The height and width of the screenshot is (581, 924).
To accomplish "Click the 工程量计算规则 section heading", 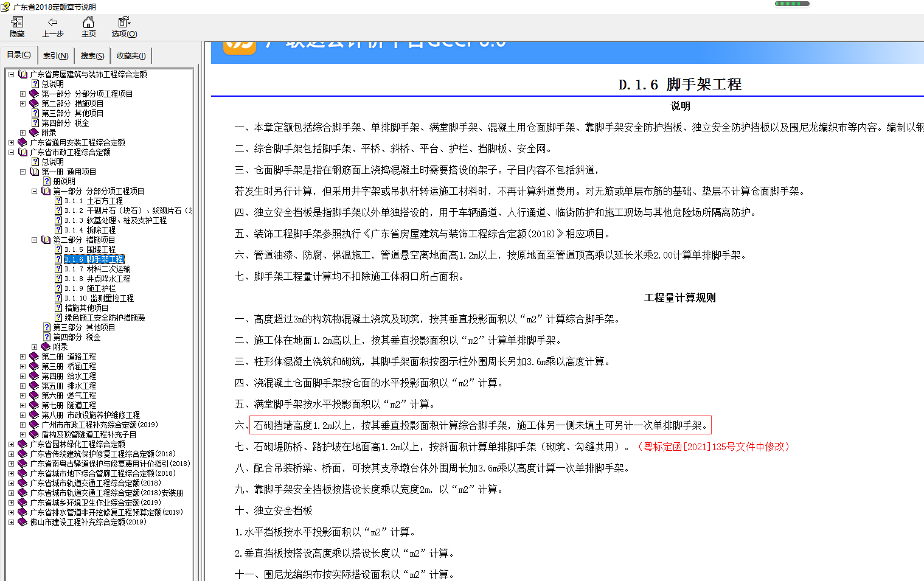I will [x=679, y=297].
